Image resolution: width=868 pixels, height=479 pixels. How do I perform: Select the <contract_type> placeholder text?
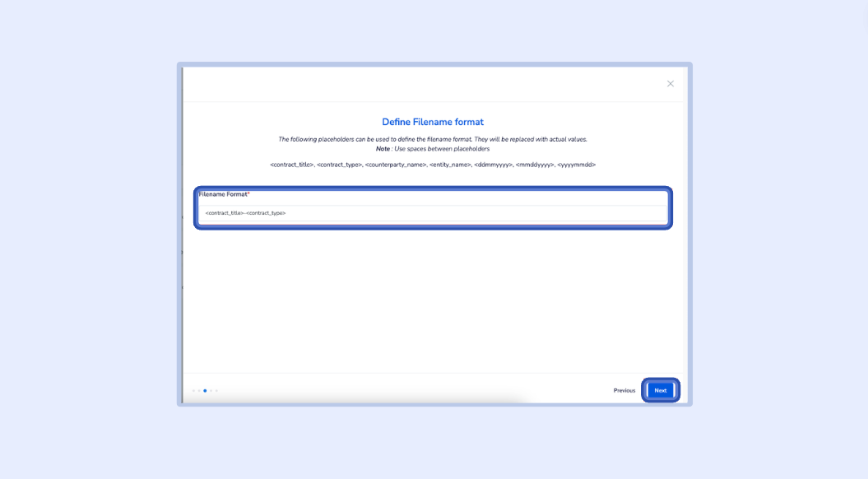(x=341, y=165)
